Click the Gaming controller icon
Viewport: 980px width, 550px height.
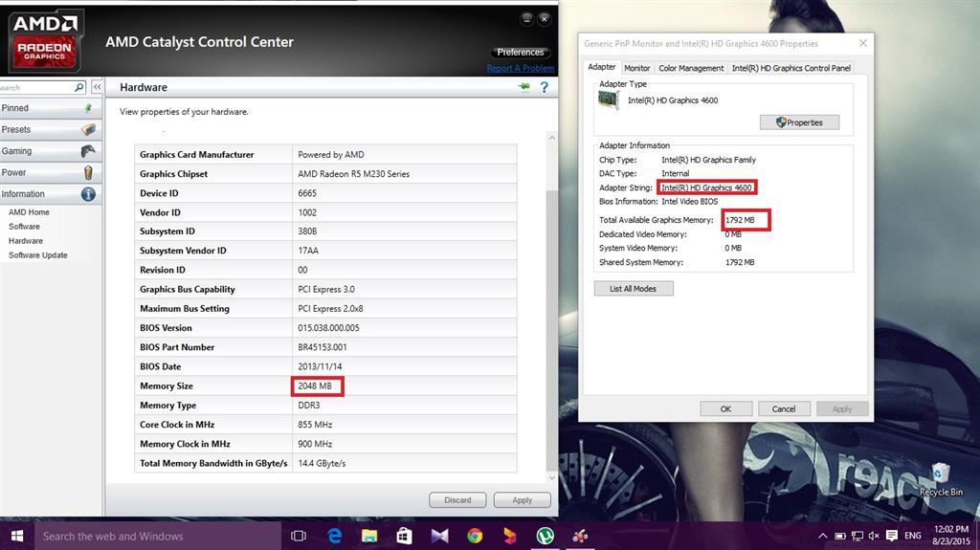coord(88,150)
